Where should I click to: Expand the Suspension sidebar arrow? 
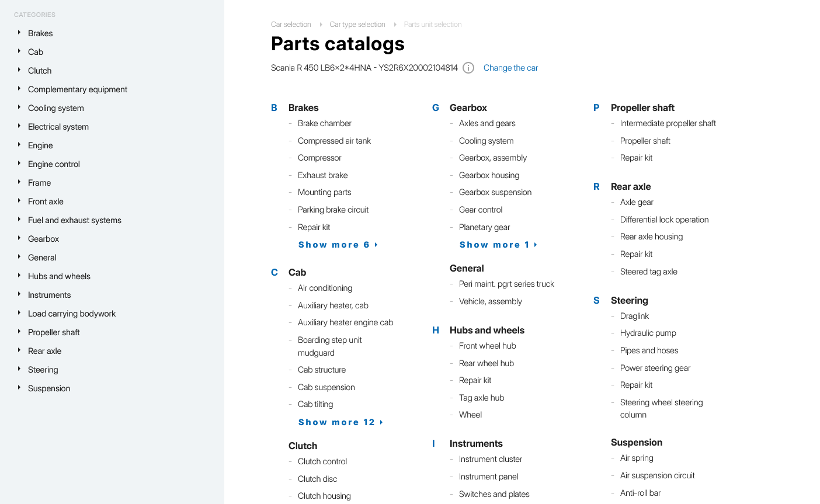pos(19,388)
